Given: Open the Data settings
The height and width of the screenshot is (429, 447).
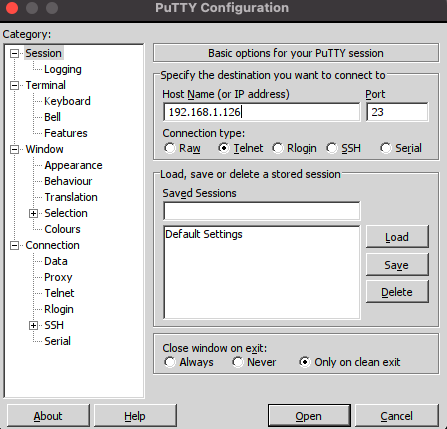Looking at the screenshot, I should tap(56, 261).
